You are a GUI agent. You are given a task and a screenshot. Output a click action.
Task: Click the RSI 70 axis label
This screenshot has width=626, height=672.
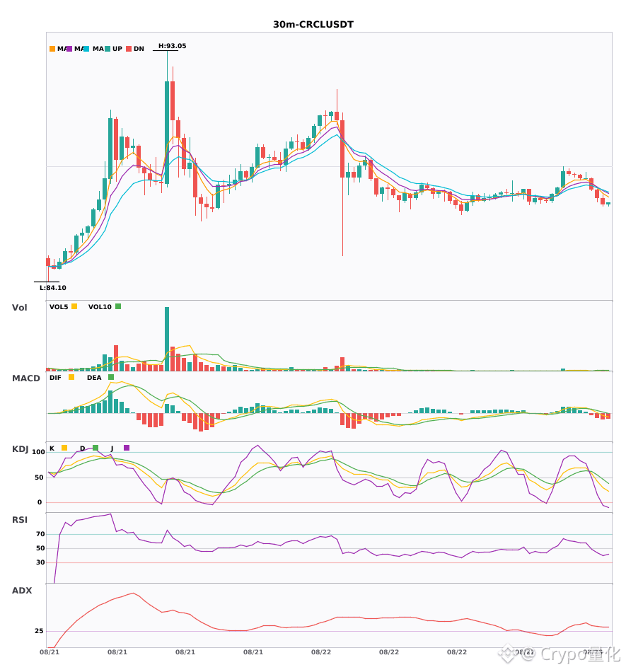[40, 534]
